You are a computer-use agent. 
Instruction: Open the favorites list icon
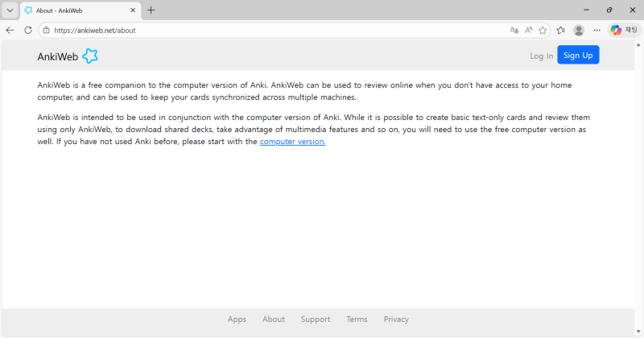pyautogui.click(x=560, y=30)
